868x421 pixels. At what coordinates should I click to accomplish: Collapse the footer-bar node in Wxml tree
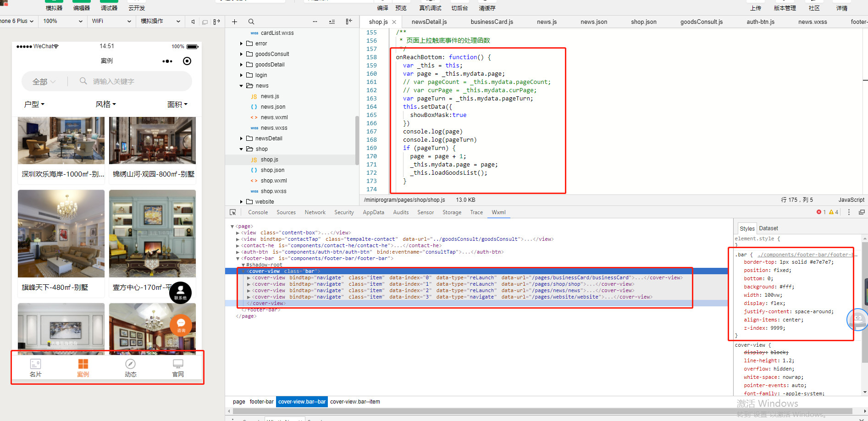pos(238,259)
